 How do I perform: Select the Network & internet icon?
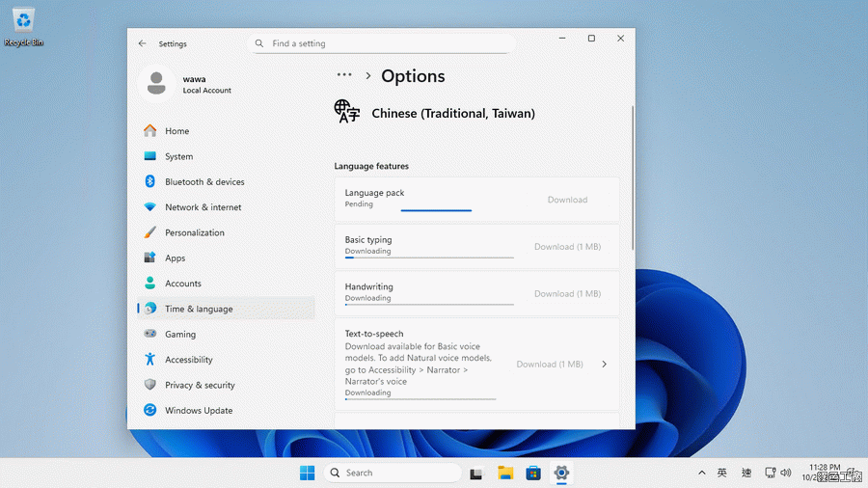pyautogui.click(x=149, y=207)
